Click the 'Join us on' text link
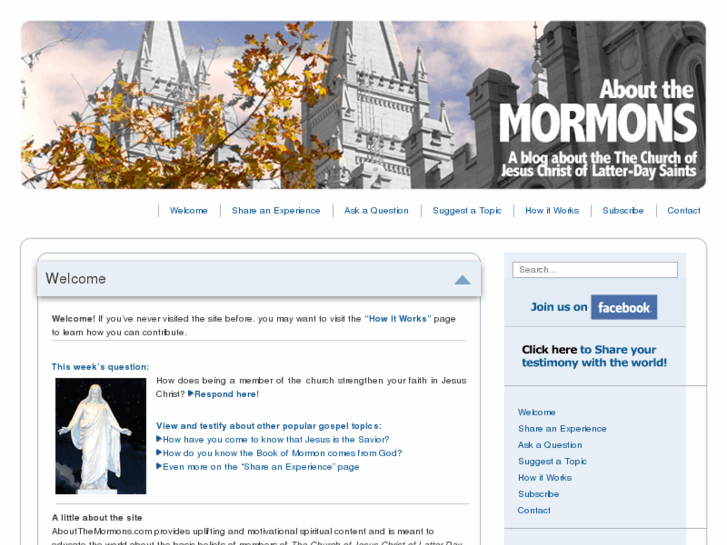This screenshot has height=545, width=727. tap(559, 307)
